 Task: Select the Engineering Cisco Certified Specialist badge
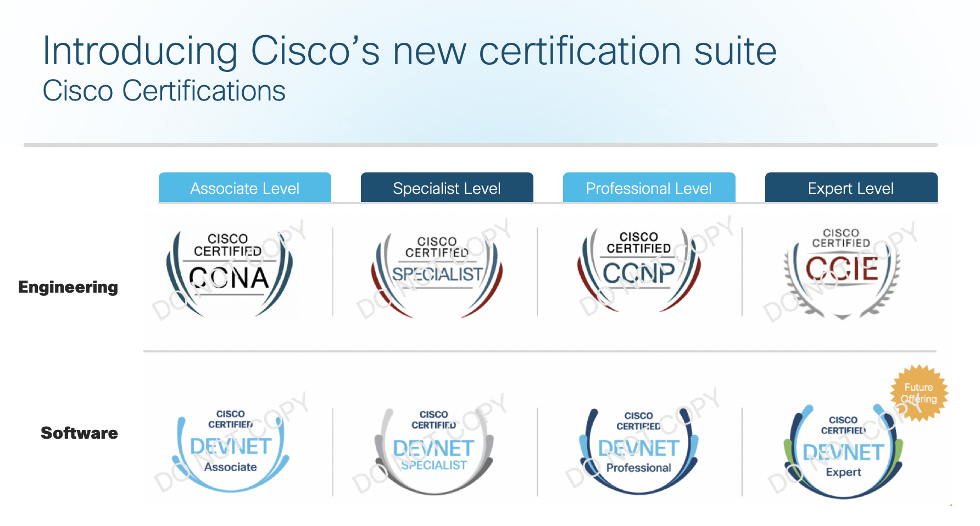(x=437, y=273)
